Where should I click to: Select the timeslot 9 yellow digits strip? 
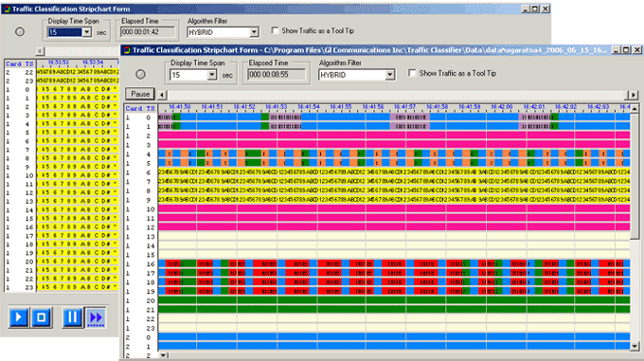(x=394, y=200)
